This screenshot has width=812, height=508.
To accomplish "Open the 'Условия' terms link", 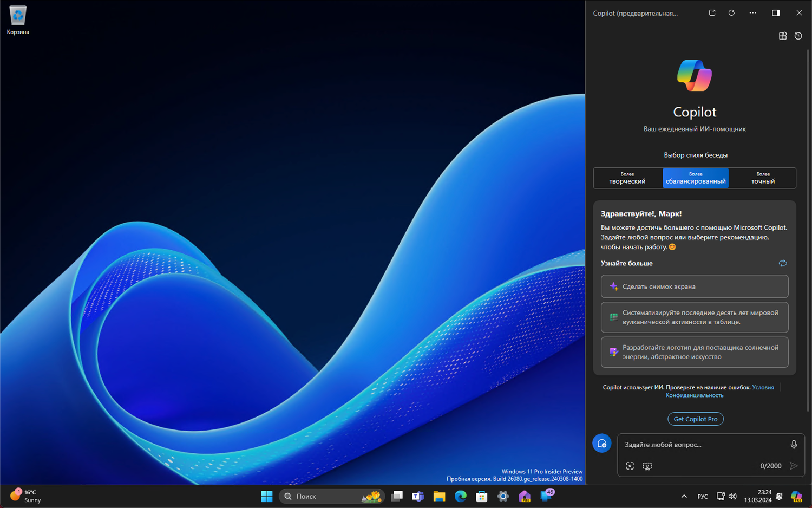I will (x=763, y=387).
